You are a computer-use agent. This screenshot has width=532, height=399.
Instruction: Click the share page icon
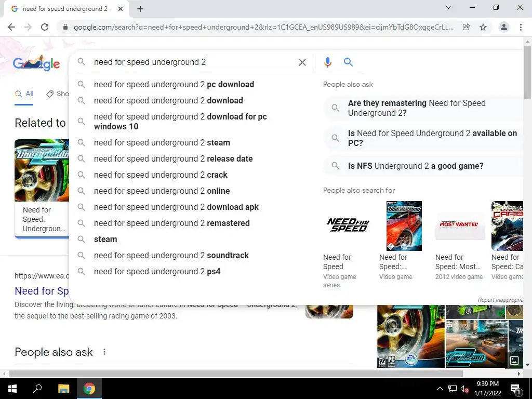[x=466, y=27]
